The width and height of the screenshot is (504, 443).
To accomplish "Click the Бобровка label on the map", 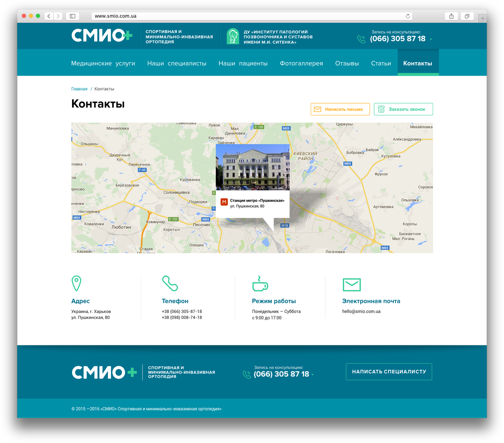I will click(355, 152).
